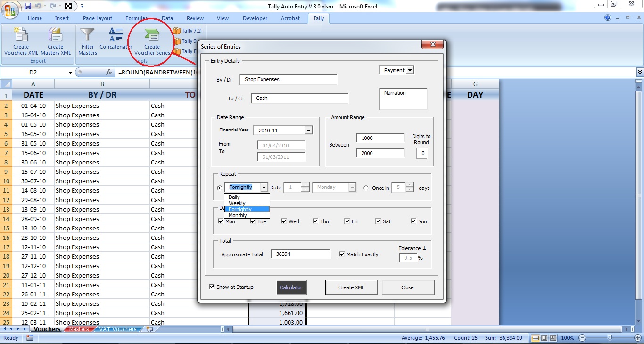Click the zoom out minus button
644x344 pixels.
583,338
